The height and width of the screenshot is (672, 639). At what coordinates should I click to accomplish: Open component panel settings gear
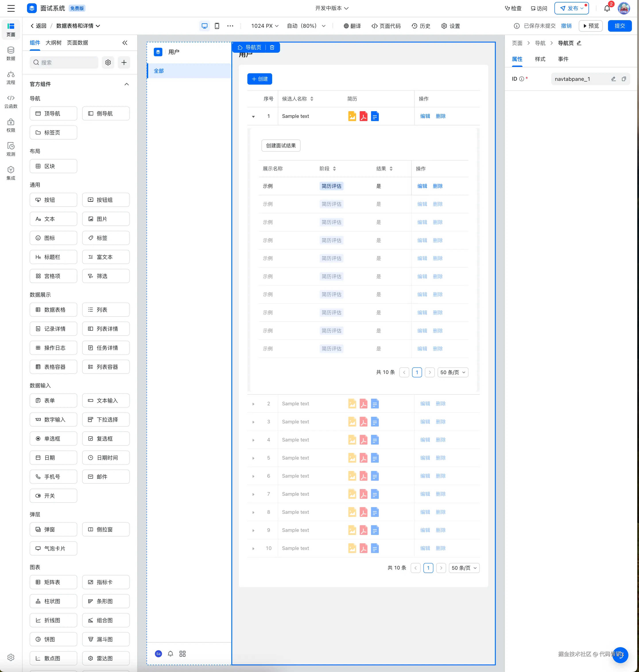[108, 62]
